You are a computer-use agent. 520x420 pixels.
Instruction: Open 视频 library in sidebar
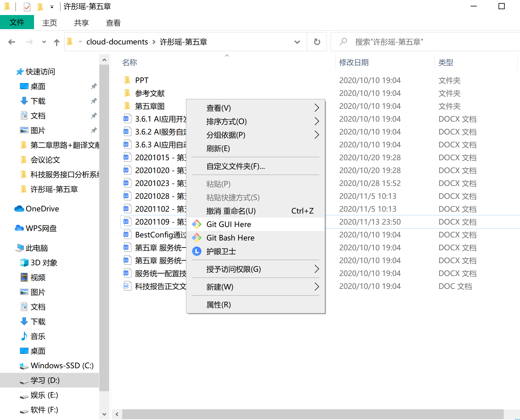point(33,278)
